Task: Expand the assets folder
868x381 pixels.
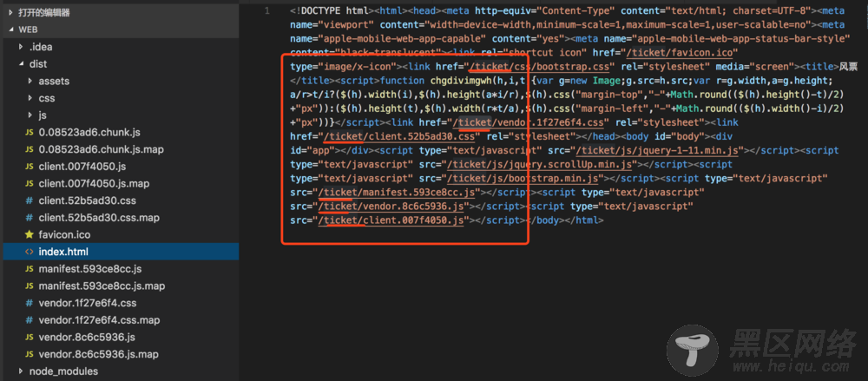Action: pyautogui.click(x=30, y=81)
